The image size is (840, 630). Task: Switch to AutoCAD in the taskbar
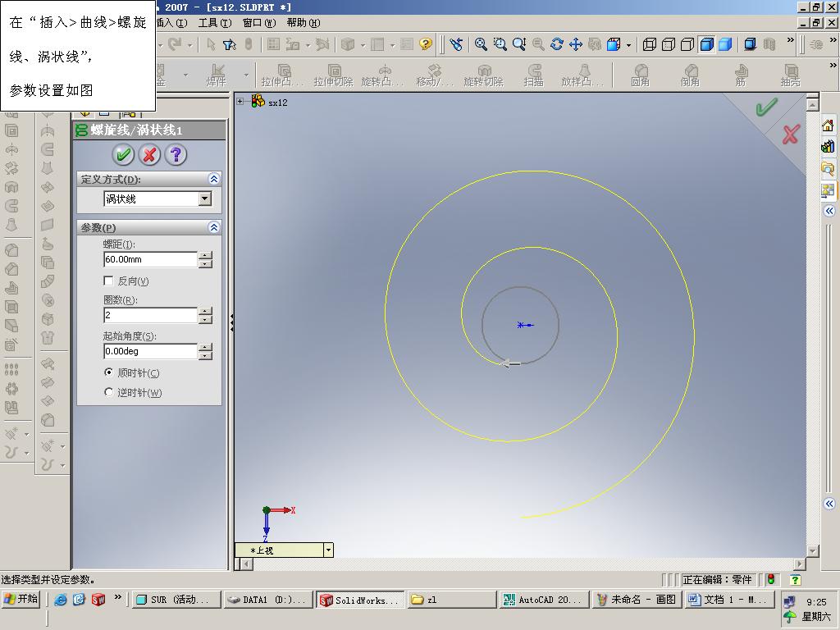pos(543,600)
